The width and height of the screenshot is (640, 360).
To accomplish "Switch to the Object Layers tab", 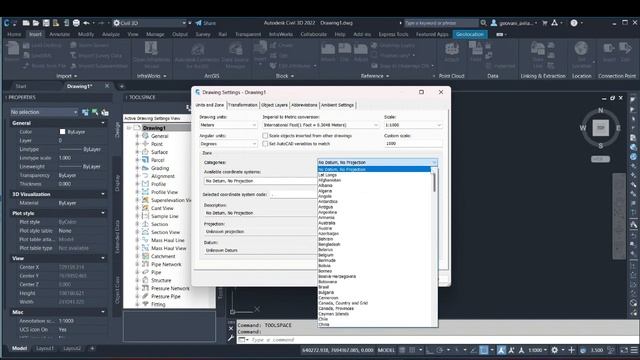I will [x=274, y=105].
